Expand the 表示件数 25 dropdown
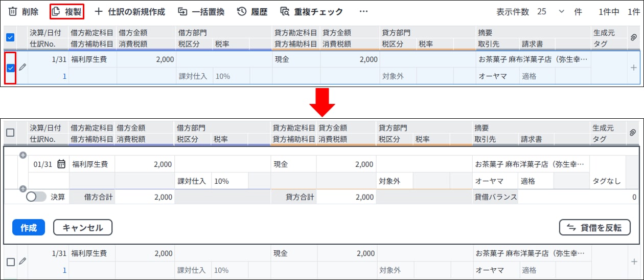Viewport: 644px width, 280px height. click(547, 11)
